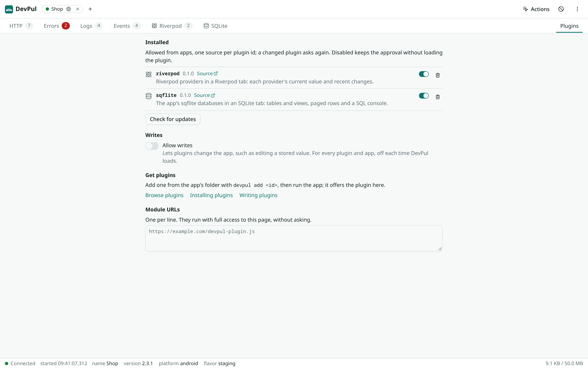Click the Connected status indicator
Image resolution: width=588 pixels, height=368 pixels.
tap(20, 363)
